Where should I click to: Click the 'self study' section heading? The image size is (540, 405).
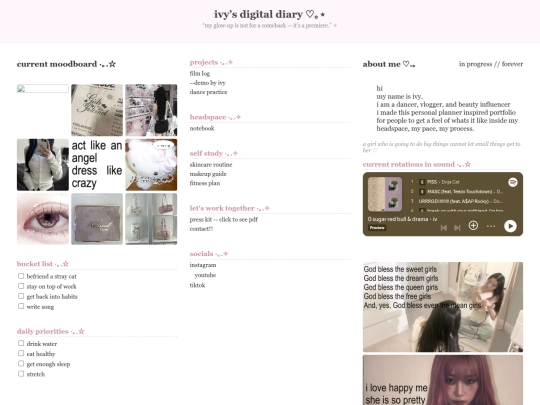point(214,153)
